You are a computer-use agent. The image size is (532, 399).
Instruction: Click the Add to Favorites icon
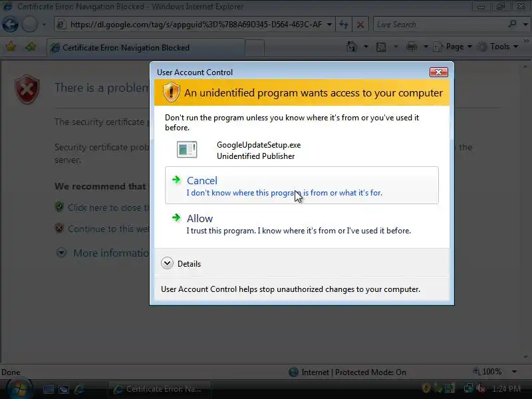click(31, 47)
